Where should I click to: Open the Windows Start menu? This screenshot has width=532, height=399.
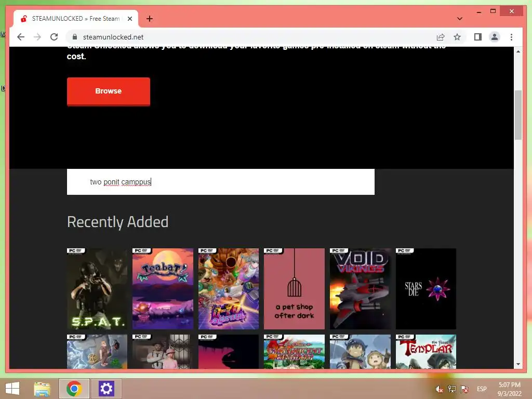[12, 389]
